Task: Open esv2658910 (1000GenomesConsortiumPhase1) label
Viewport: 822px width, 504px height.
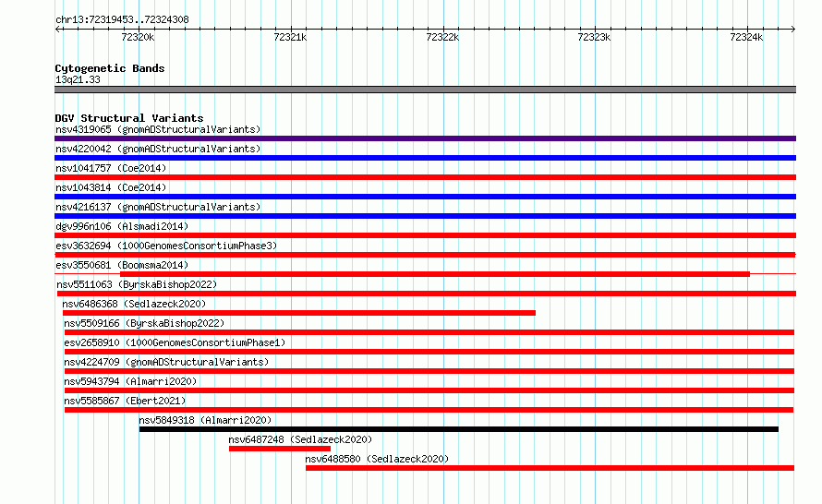Action: pos(175,342)
